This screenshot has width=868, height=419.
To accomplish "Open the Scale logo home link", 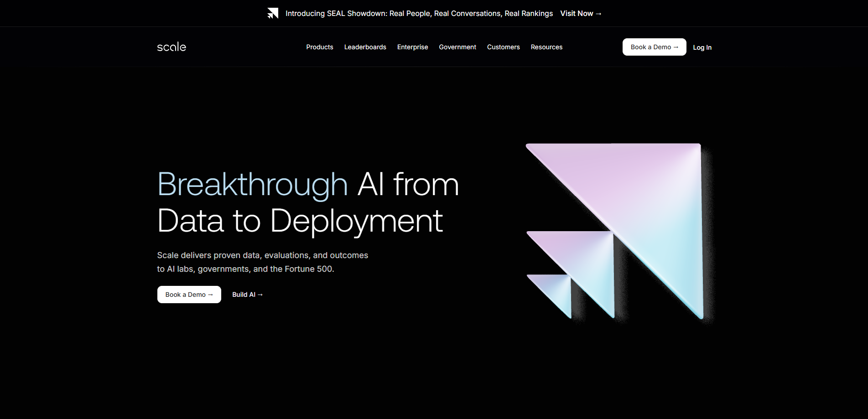I will [x=172, y=47].
